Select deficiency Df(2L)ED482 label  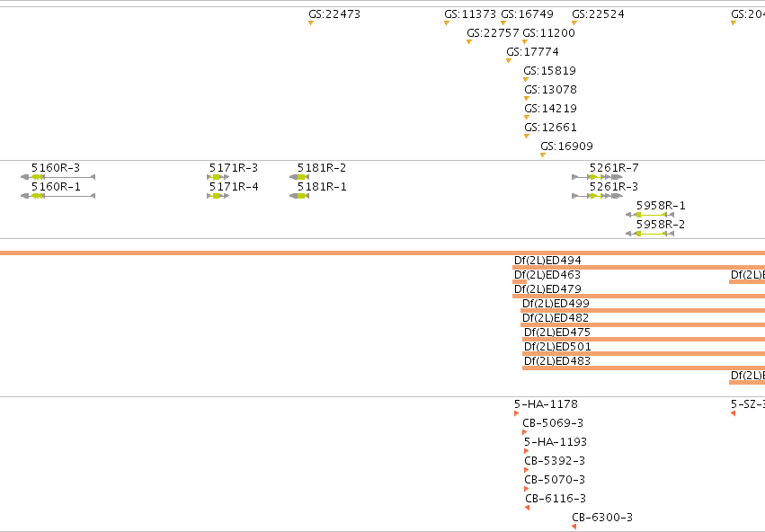point(556,318)
